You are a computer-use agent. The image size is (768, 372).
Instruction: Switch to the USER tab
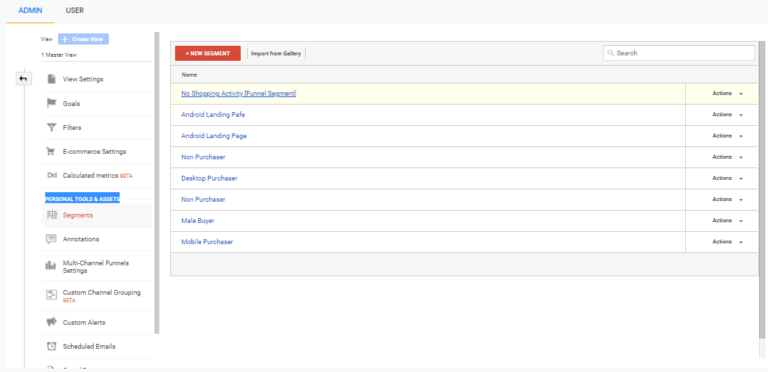(75, 10)
